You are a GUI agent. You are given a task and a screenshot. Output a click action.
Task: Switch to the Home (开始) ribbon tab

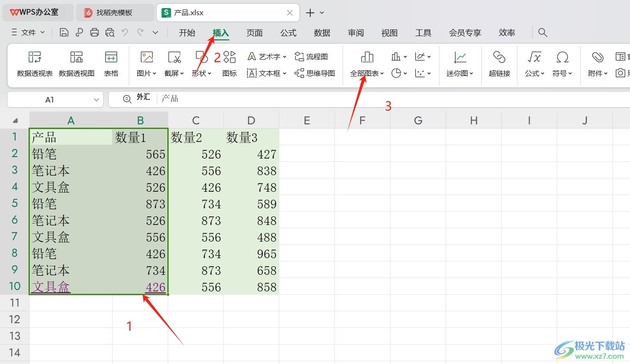tap(187, 33)
